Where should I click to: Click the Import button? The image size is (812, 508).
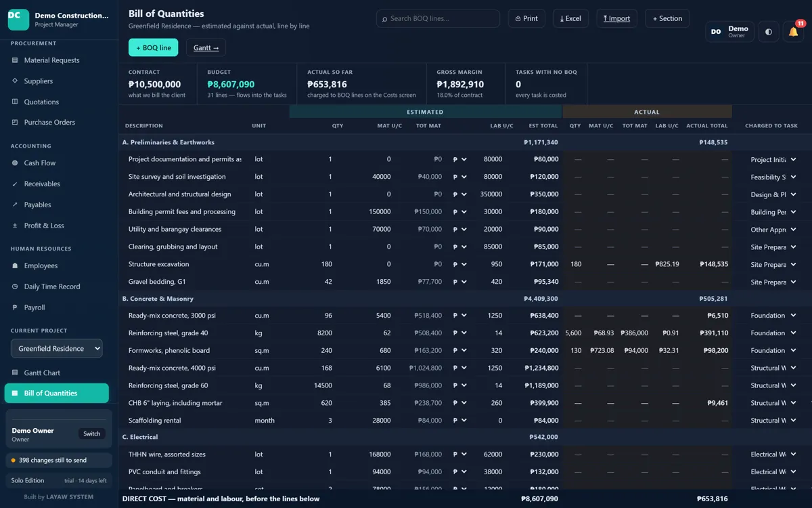616,18
